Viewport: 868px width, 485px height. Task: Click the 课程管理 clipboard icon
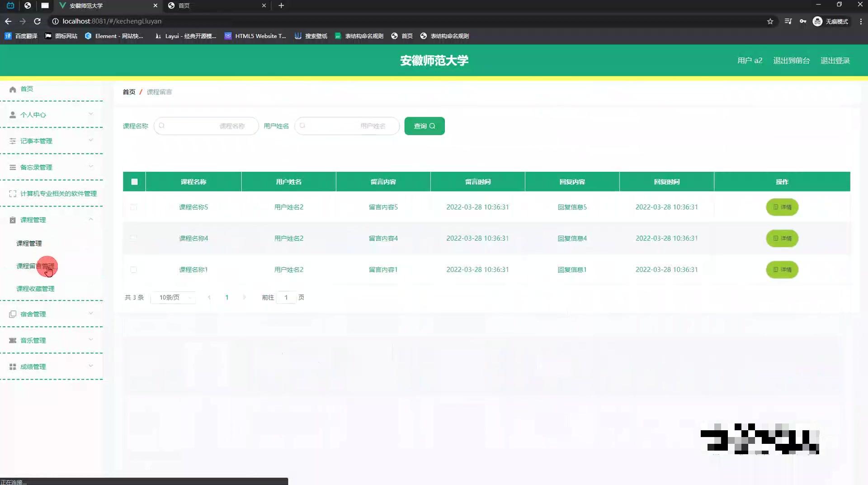13,220
